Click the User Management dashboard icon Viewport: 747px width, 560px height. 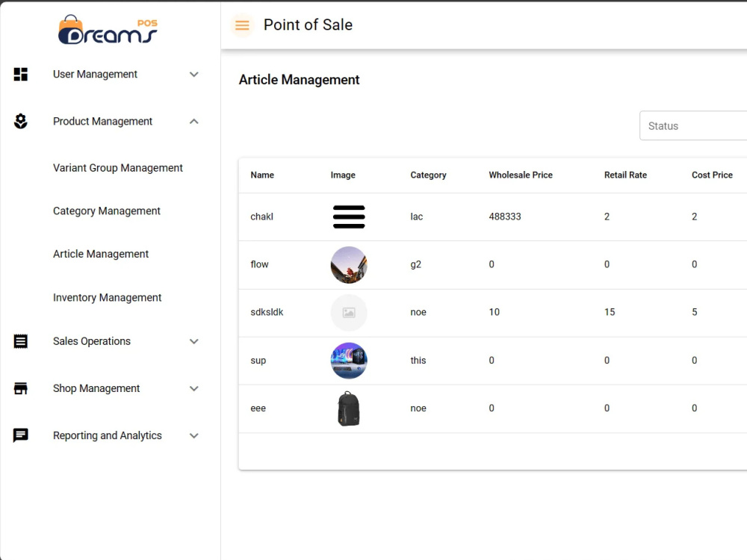point(20,74)
